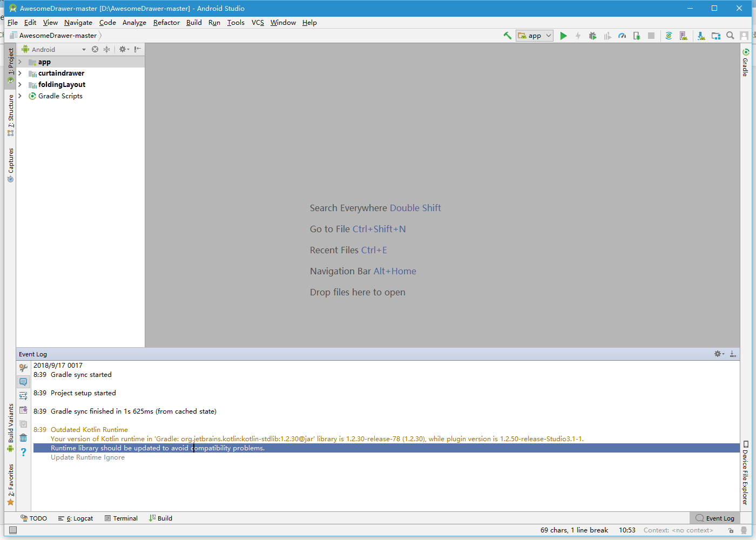This screenshot has width=756, height=540.
Task: Toggle soft-wrap icon in Event Log
Action: pyautogui.click(x=23, y=396)
